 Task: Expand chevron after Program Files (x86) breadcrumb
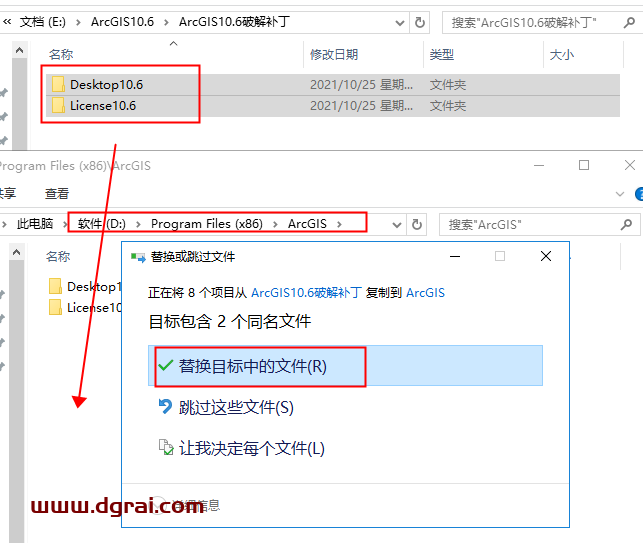tap(275, 224)
